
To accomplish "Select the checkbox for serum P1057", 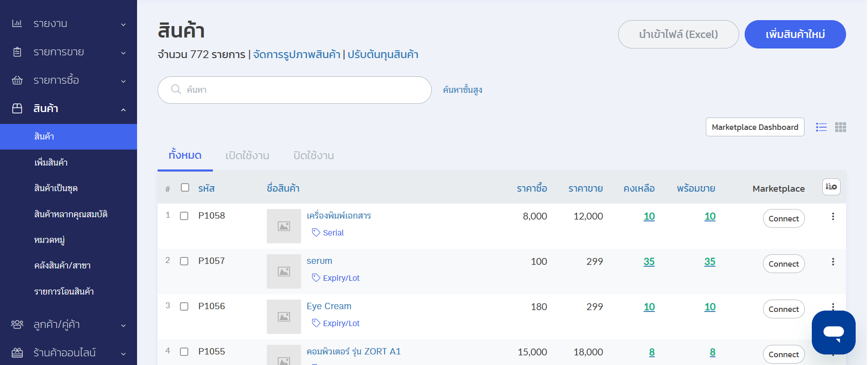I will coord(184,261).
